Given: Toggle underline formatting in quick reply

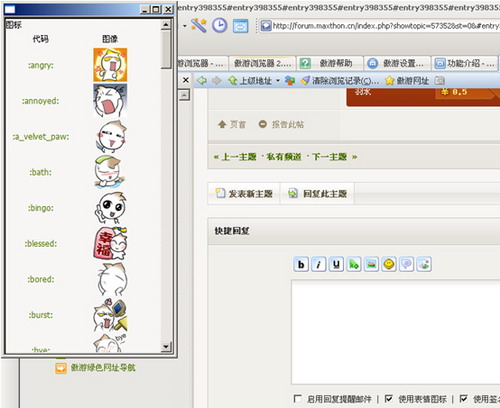Looking at the screenshot, I should pyautogui.click(x=336, y=264).
